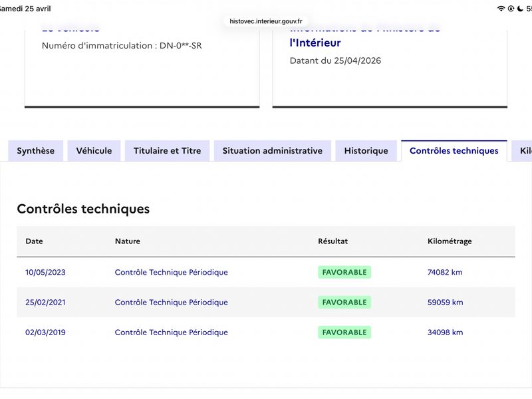
Task: Tap the histovec.interieur.gouv.fr address bar
Action: tap(266, 21)
